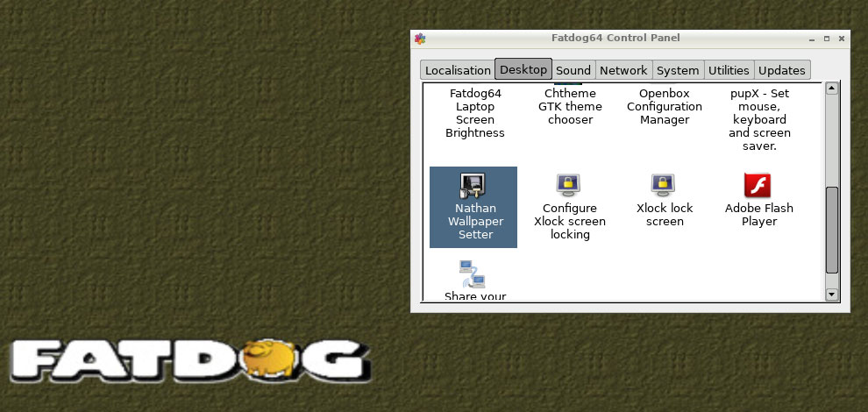Minimize the Fatdog64 Control Panel window
The width and height of the screenshot is (868, 412).
(x=812, y=39)
